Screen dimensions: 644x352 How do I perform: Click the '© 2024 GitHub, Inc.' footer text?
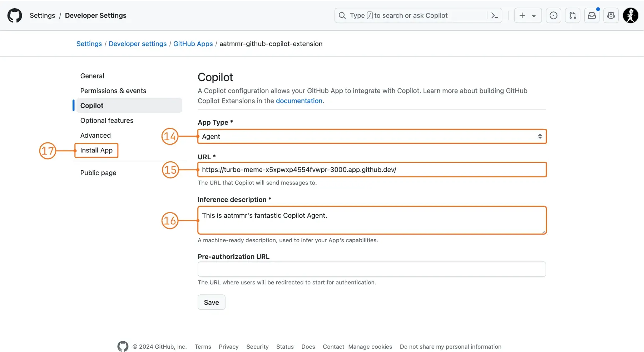point(159,347)
